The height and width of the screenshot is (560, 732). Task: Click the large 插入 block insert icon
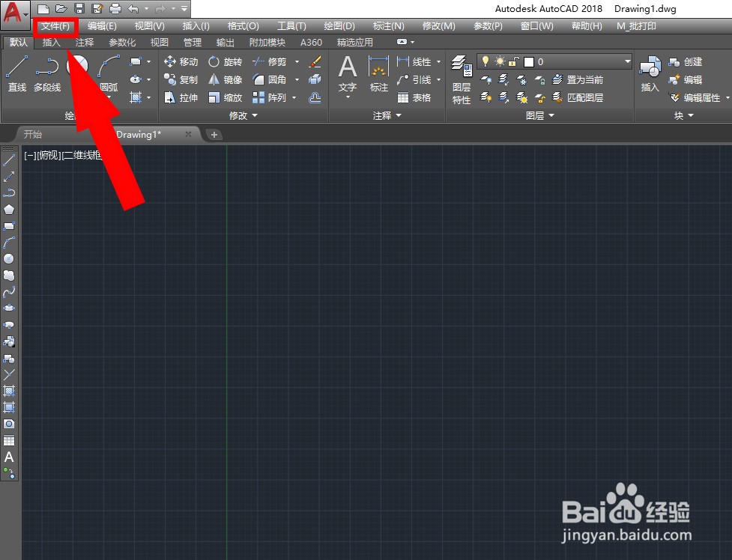(650, 73)
